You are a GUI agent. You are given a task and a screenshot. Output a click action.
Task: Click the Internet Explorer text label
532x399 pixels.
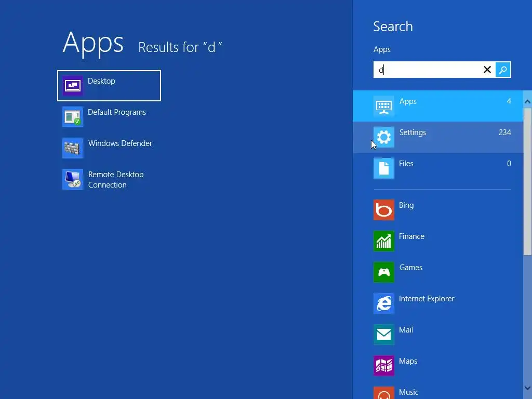coord(427,299)
